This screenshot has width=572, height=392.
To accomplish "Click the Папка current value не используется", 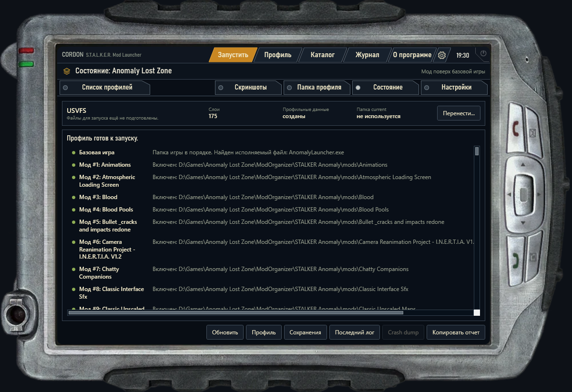I will click(378, 116).
